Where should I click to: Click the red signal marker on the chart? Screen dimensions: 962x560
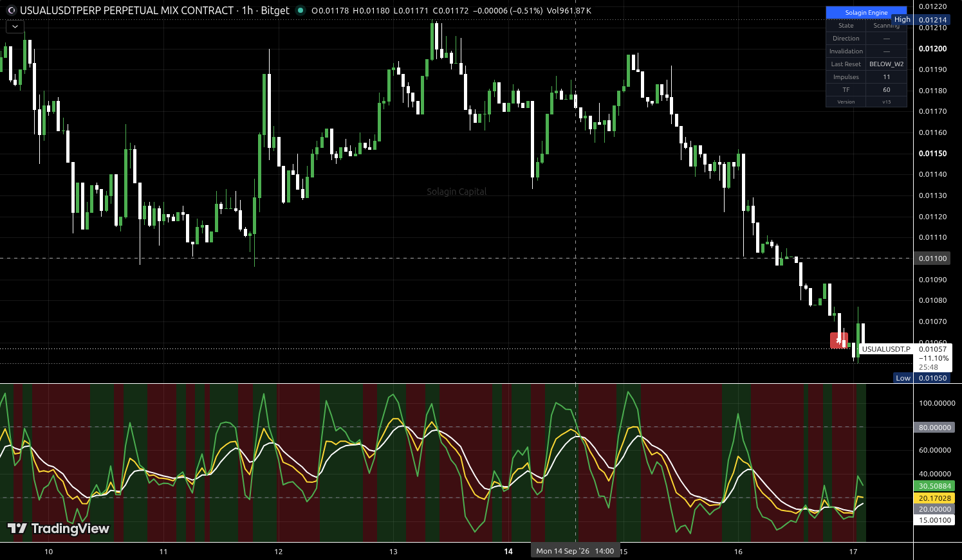pyautogui.click(x=839, y=340)
